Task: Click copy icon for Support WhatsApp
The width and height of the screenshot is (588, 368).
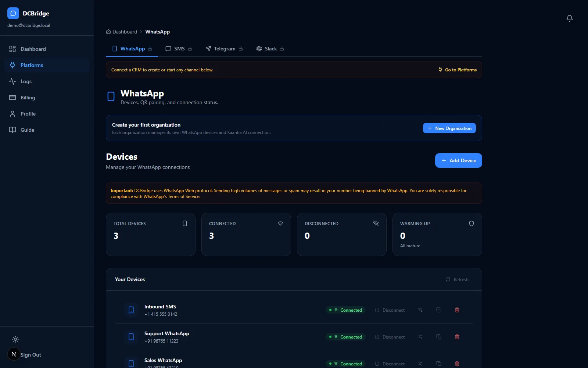Action: [439, 337]
